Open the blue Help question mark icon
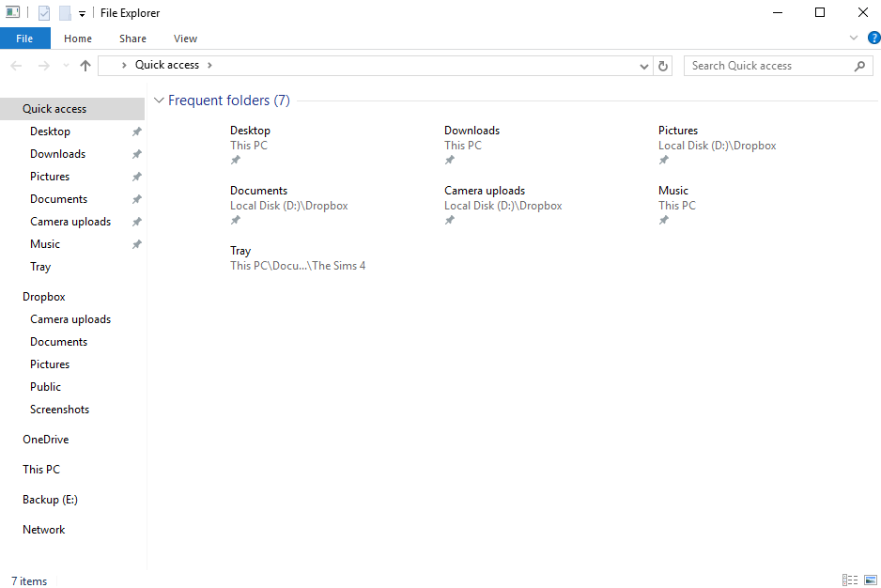This screenshot has width=881, height=588. (x=873, y=38)
